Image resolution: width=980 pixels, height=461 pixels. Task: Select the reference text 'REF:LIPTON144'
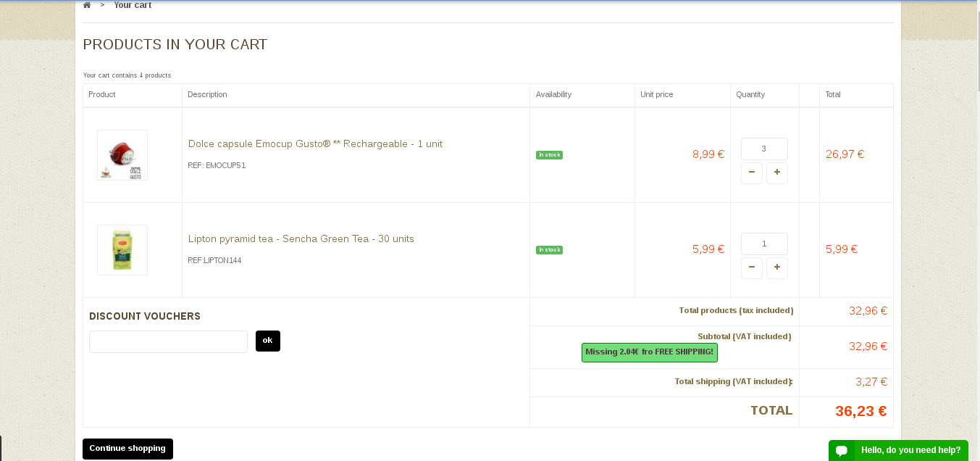[x=214, y=260]
